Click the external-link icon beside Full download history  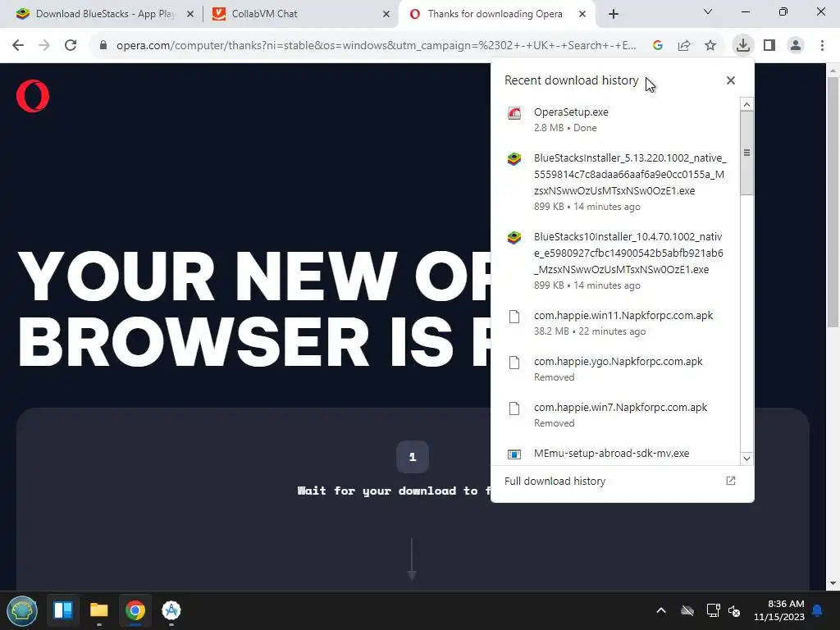tap(731, 481)
